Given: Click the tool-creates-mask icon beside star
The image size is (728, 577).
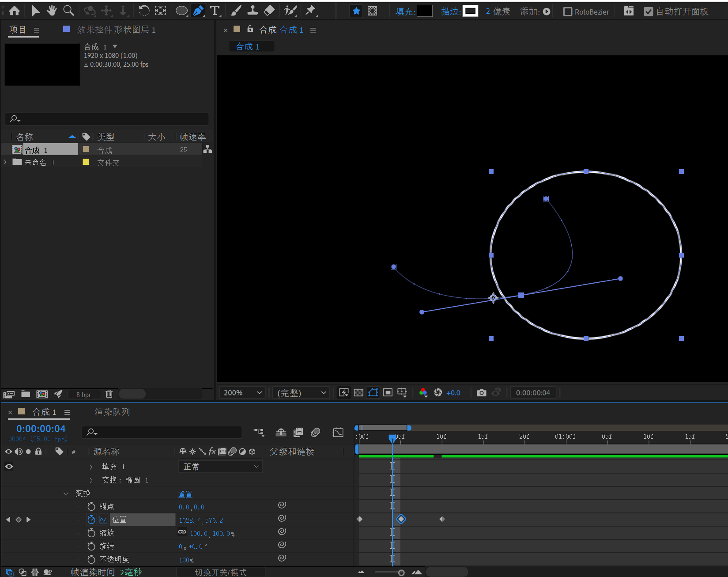Looking at the screenshot, I should pyautogui.click(x=373, y=11).
